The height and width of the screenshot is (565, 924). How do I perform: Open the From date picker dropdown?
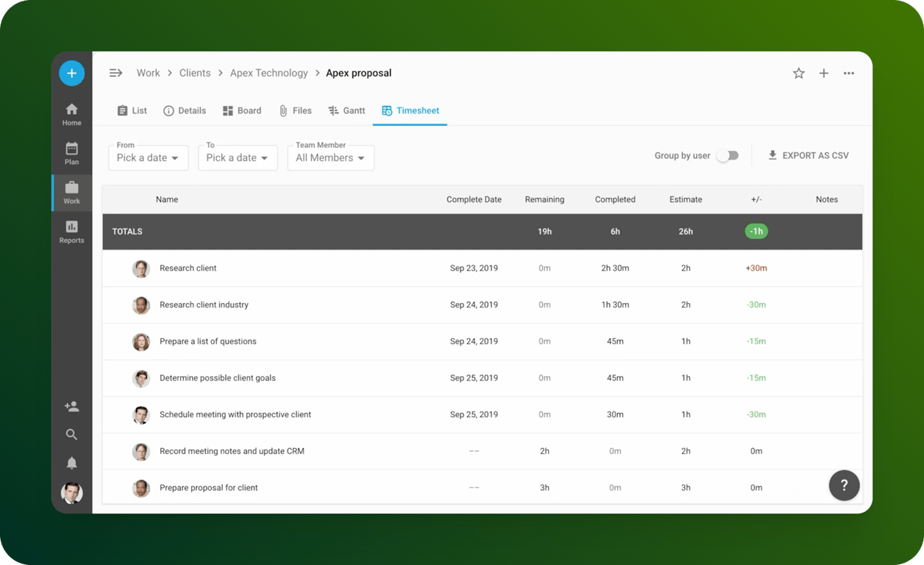coord(148,157)
